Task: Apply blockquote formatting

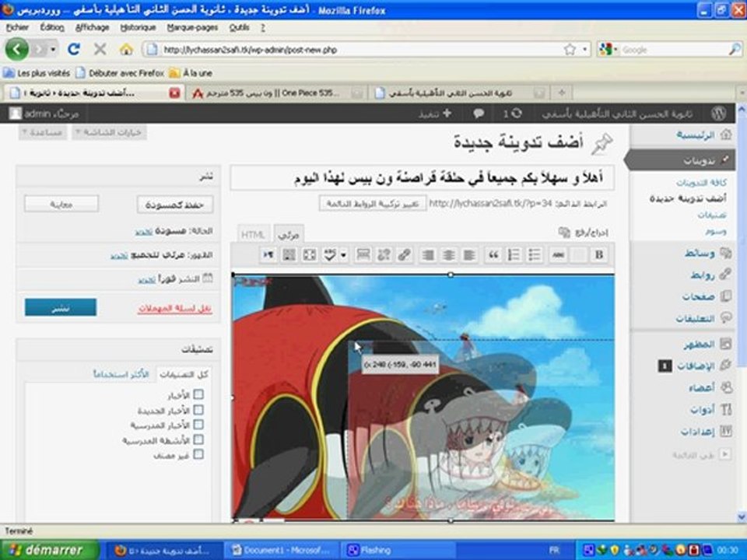Action: [x=493, y=255]
